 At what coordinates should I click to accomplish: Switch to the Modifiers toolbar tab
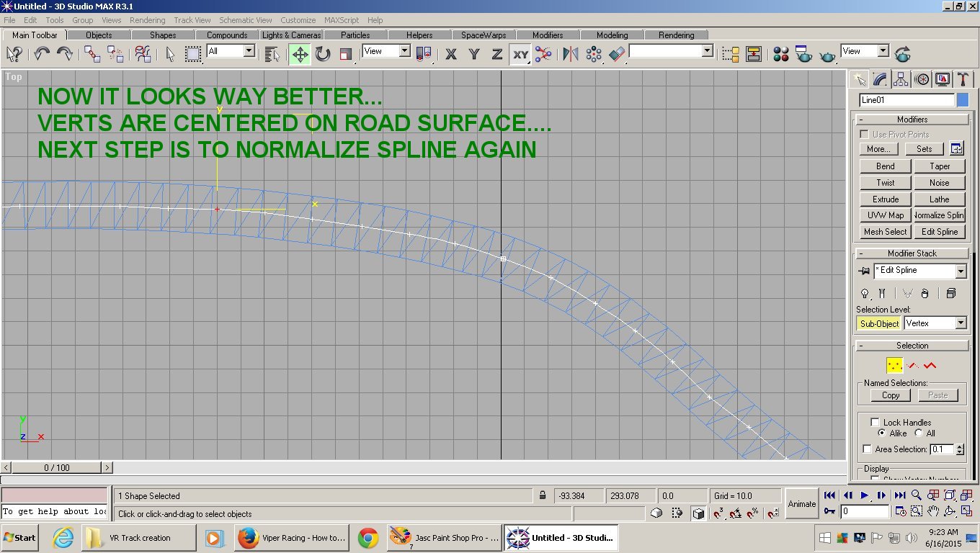coord(548,35)
